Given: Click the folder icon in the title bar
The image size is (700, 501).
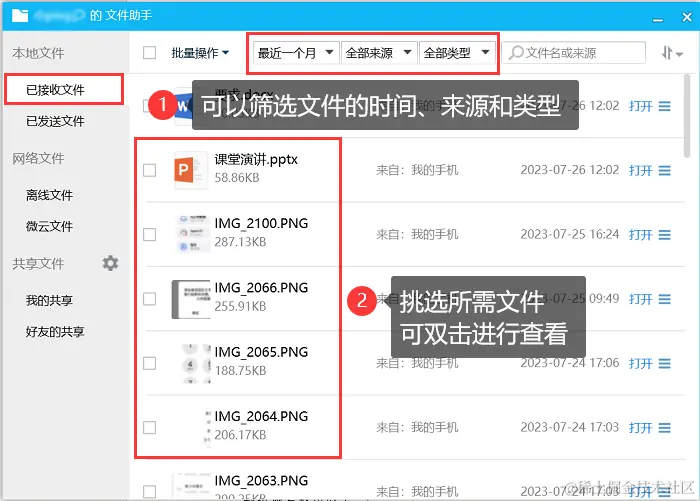Looking at the screenshot, I should 20,16.
